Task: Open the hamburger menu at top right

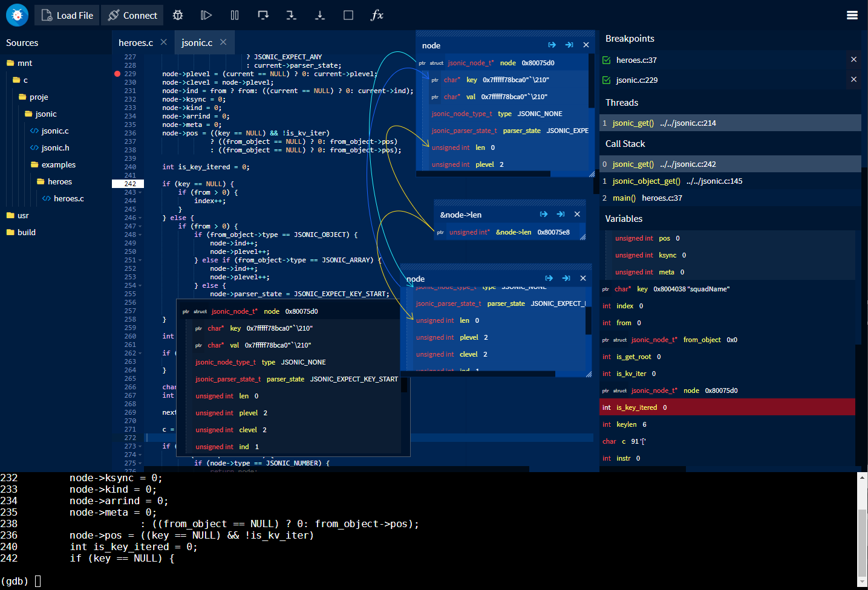Action: point(852,15)
